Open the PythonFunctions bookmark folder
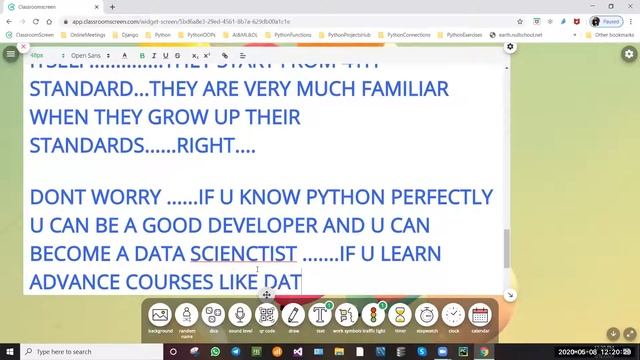640x360 pixels. click(x=288, y=35)
